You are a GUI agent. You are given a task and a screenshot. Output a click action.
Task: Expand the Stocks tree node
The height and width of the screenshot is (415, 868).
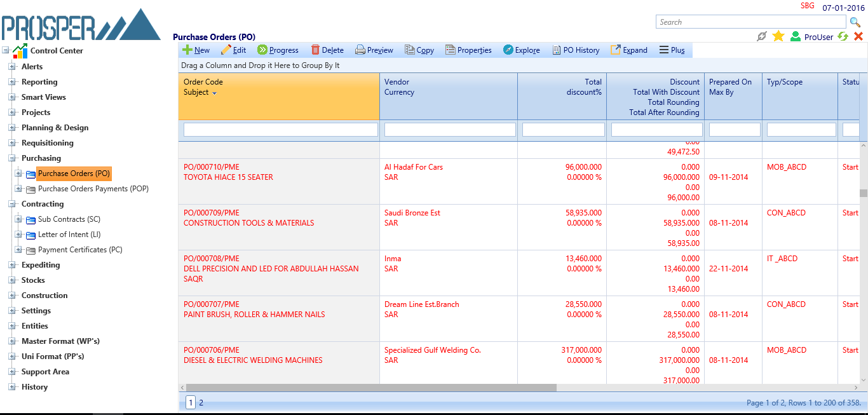(12, 280)
